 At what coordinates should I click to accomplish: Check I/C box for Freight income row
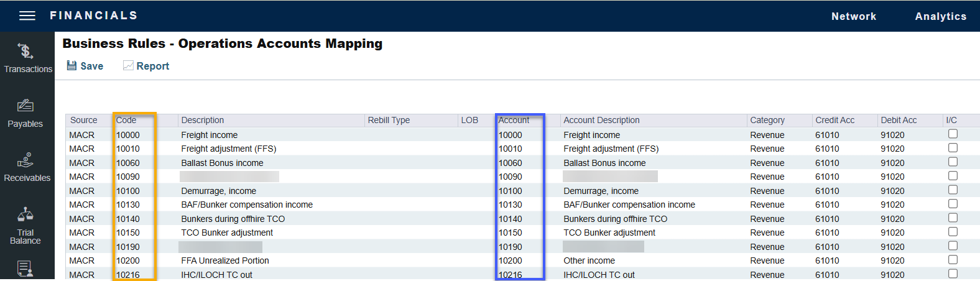pos(953,134)
